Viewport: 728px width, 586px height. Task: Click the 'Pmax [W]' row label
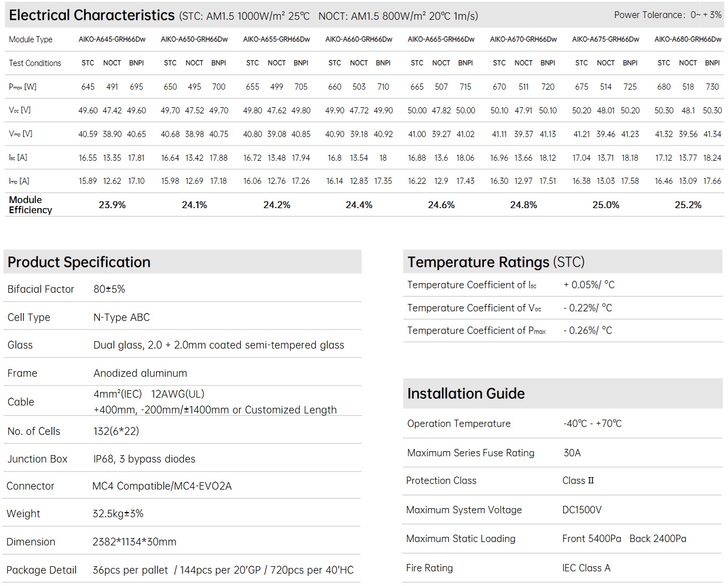[23, 87]
